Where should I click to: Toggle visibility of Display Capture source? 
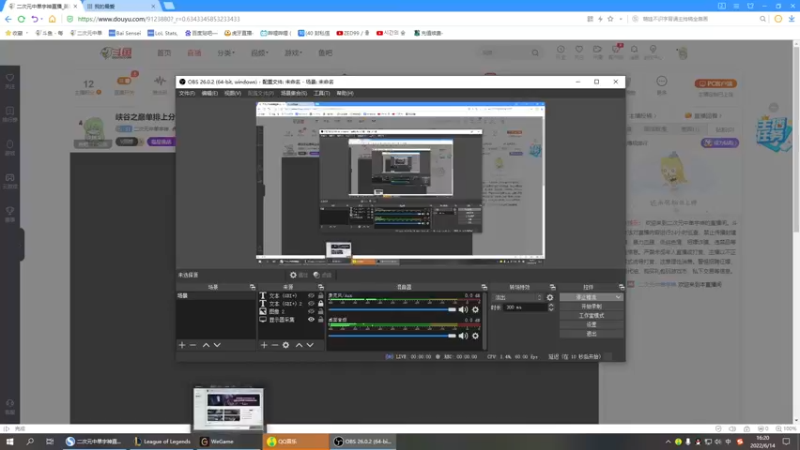[x=311, y=319]
